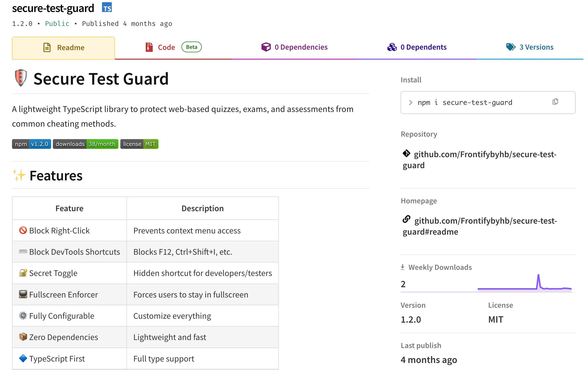This screenshot has height=373, width=588.
Task: Click the Features heading
Action: [x=56, y=176]
